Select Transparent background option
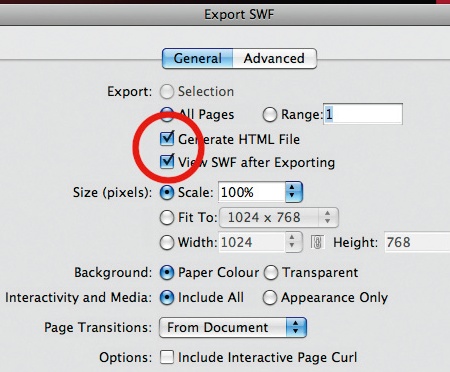450x372 pixels. [270, 273]
